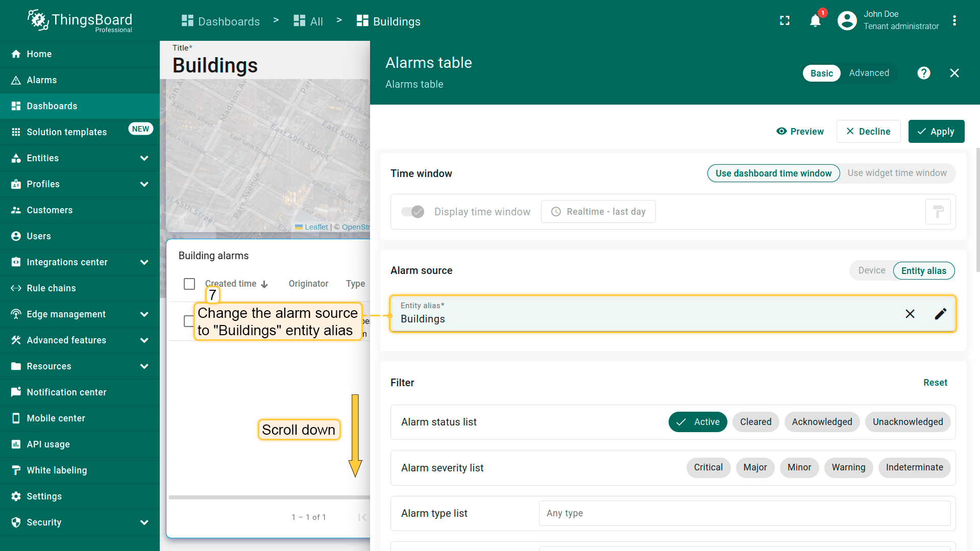Image resolution: width=980 pixels, height=551 pixels.
Task: Click the ThingsBoard logo
Action: coord(80,21)
